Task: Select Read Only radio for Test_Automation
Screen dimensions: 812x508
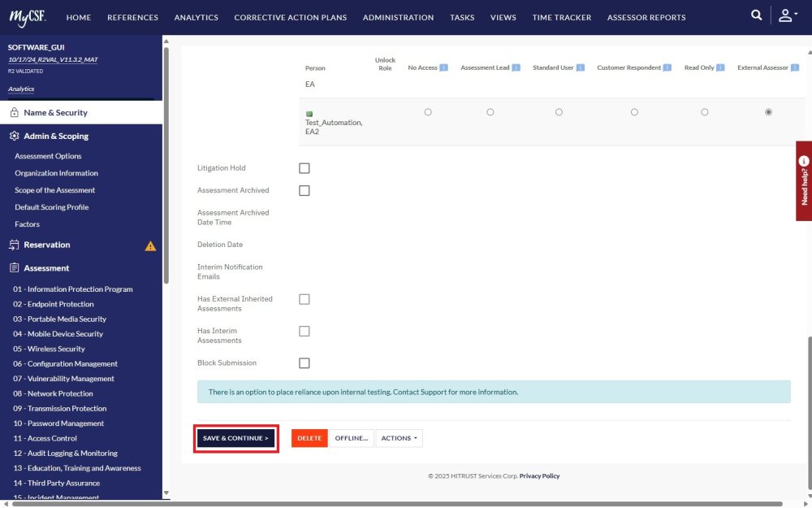Action: coord(704,112)
